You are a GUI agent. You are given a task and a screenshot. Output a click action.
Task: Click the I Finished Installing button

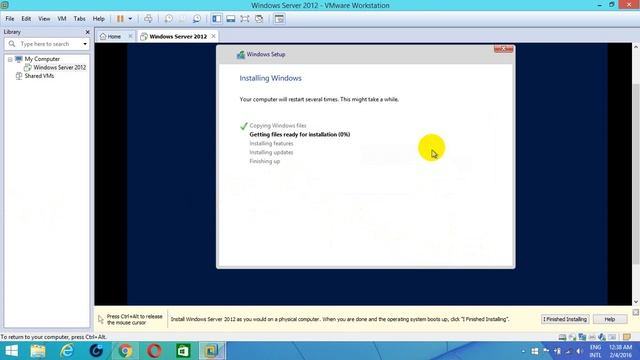(x=565, y=319)
